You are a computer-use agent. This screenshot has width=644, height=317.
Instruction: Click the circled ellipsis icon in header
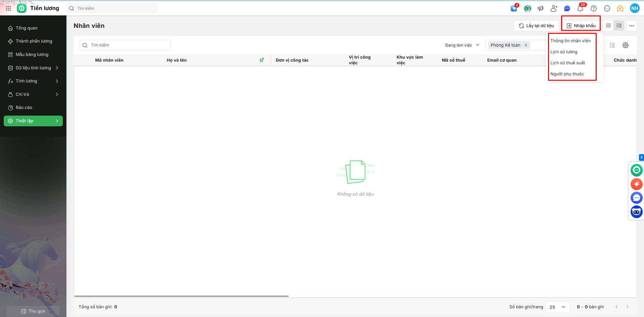pos(607,8)
